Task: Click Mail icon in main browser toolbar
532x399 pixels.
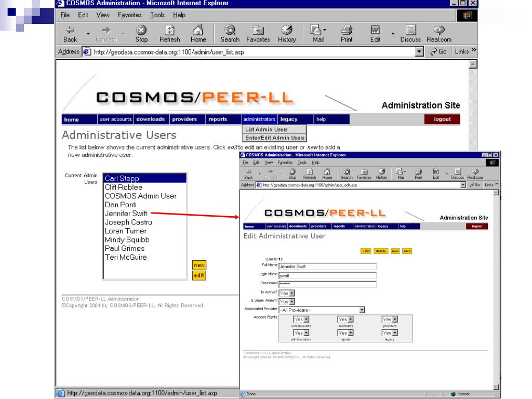Action: [x=318, y=34]
